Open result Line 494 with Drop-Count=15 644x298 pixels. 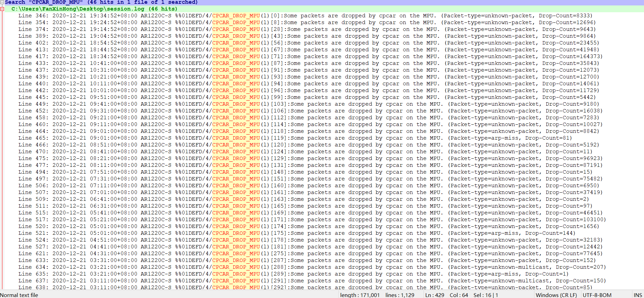(x=306, y=172)
